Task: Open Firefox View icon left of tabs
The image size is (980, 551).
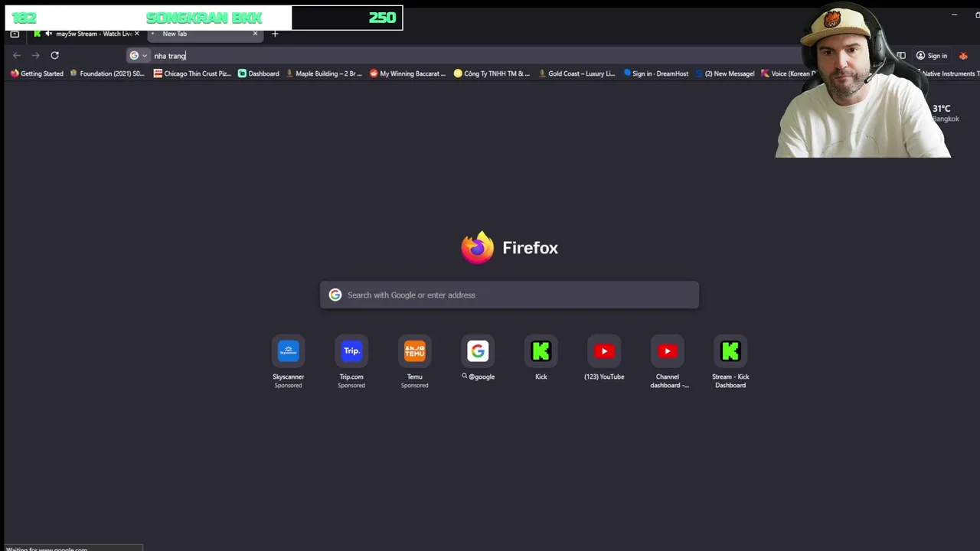Action: pyautogui.click(x=15, y=34)
